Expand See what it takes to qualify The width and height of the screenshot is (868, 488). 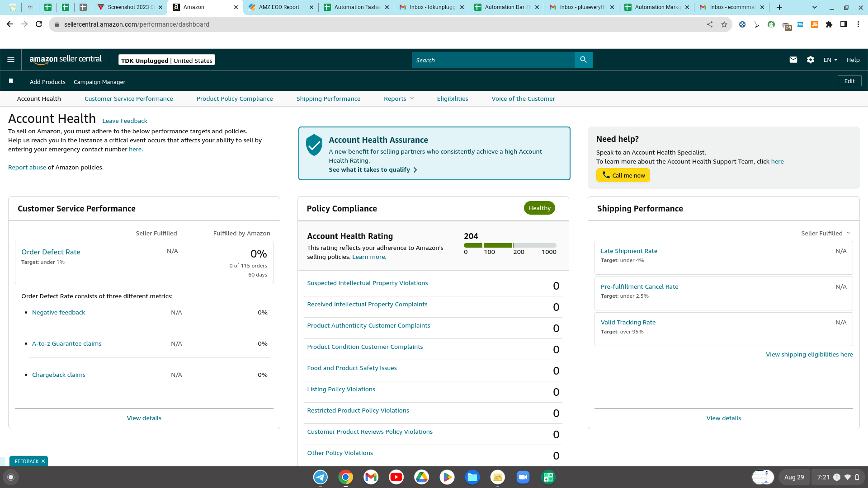tap(373, 169)
